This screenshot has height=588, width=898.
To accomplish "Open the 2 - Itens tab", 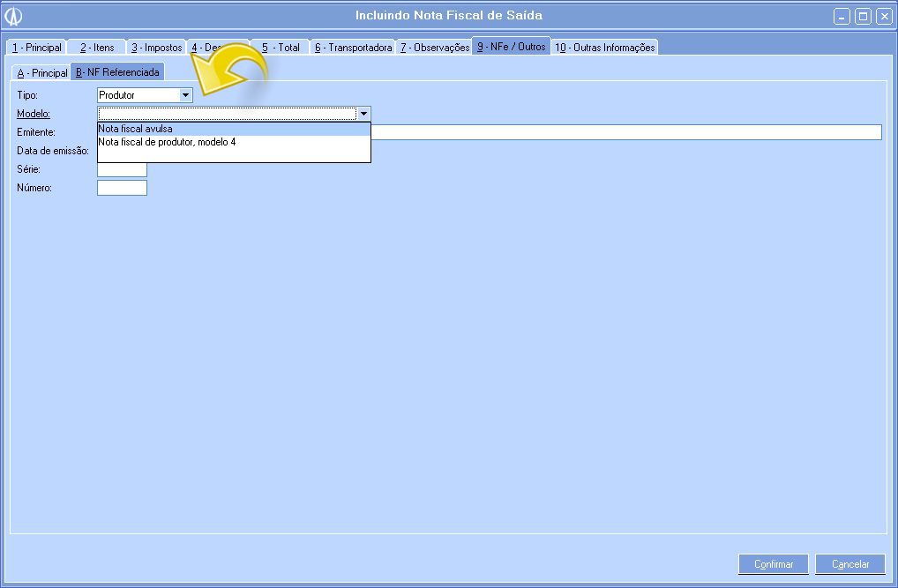I will tap(97, 48).
